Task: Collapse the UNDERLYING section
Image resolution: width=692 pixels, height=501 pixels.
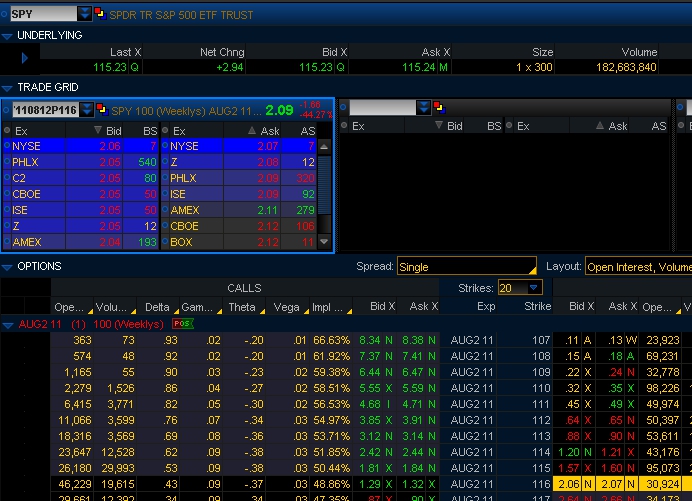Action: point(7,36)
